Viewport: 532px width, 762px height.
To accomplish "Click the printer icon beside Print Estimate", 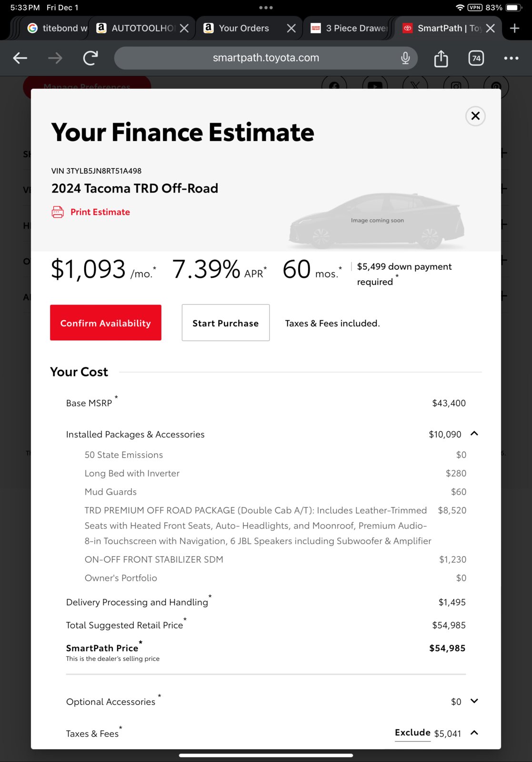I will pyautogui.click(x=58, y=212).
